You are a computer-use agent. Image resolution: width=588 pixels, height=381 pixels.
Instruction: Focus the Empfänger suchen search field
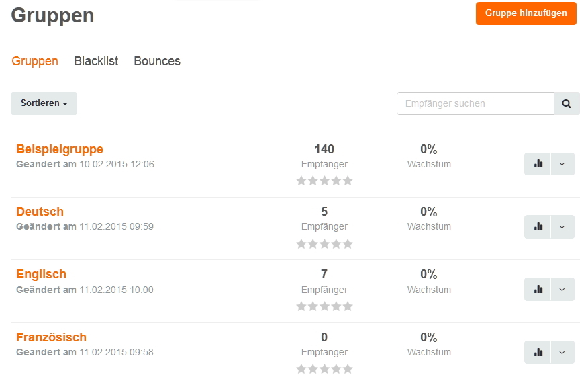[x=475, y=103]
